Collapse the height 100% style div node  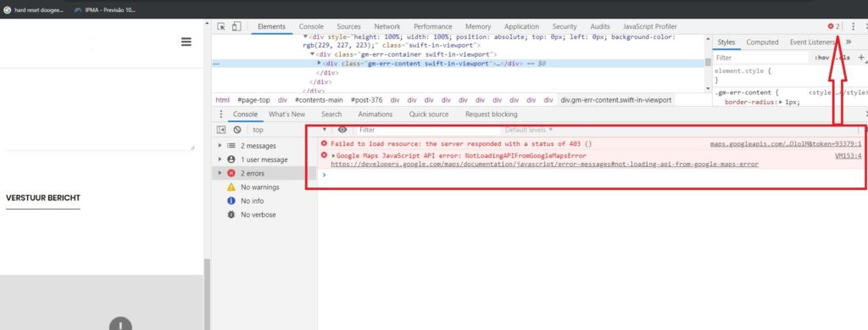(x=305, y=36)
